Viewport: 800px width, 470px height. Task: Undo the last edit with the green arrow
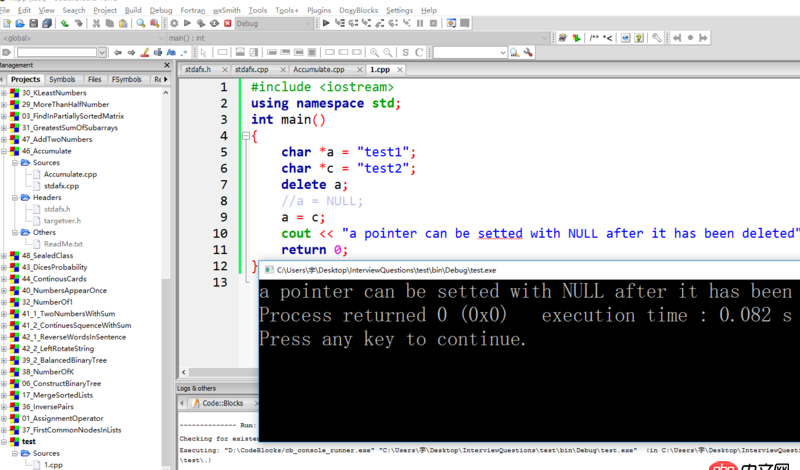(x=65, y=23)
